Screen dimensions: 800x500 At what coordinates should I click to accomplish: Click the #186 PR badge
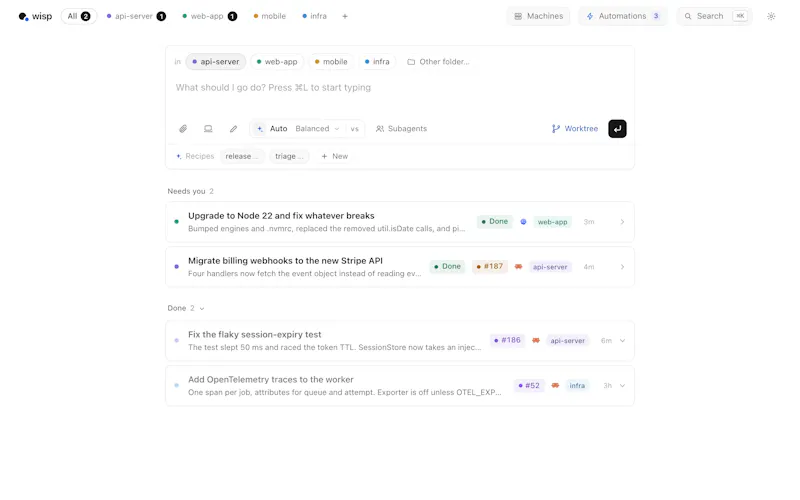(x=508, y=340)
